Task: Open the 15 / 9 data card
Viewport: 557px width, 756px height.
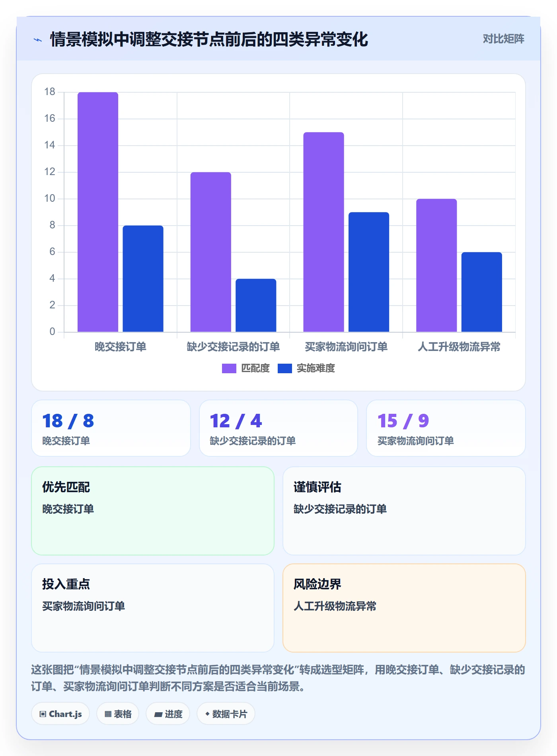Action: [x=446, y=428]
